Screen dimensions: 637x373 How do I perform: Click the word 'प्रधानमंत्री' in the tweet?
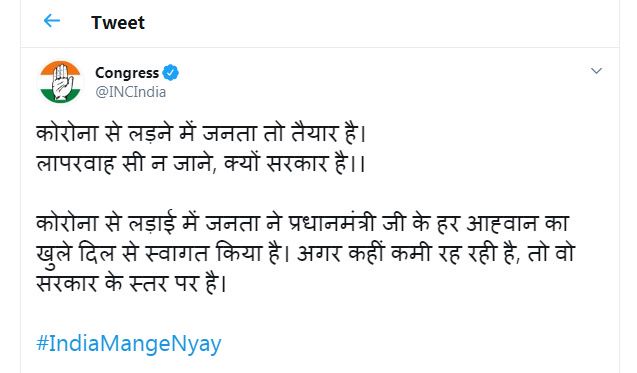pyautogui.click(x=332, y=223)
